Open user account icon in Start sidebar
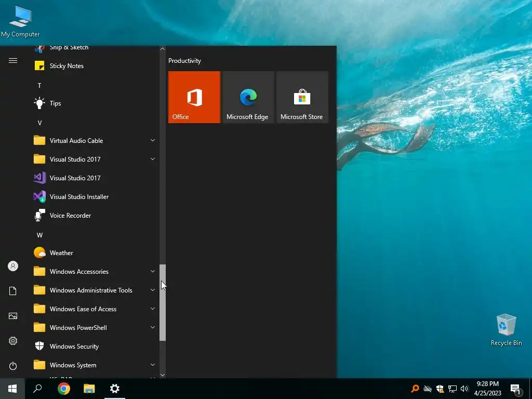Viewport: 532px width, 399px height. (13, 266)
